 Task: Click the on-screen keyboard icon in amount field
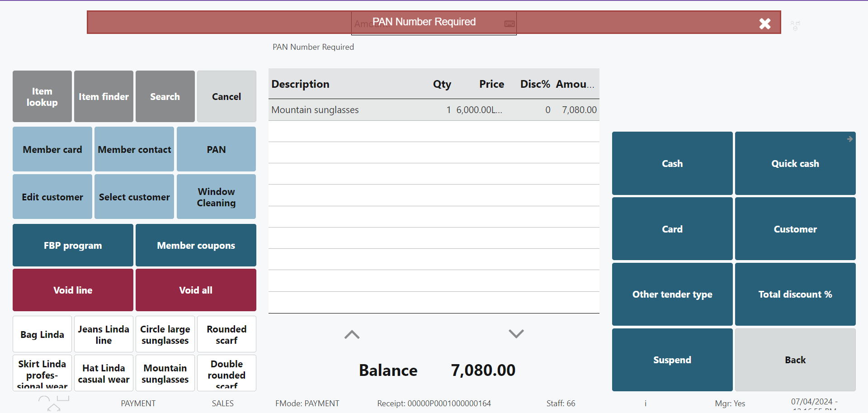point(509,24)
